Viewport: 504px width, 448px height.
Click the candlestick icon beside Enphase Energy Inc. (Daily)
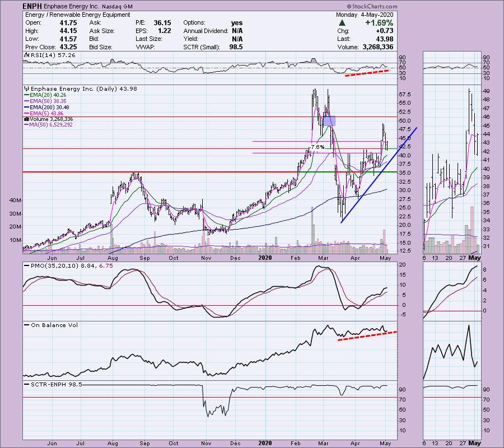pyautogui.click(x=27, y=88)
